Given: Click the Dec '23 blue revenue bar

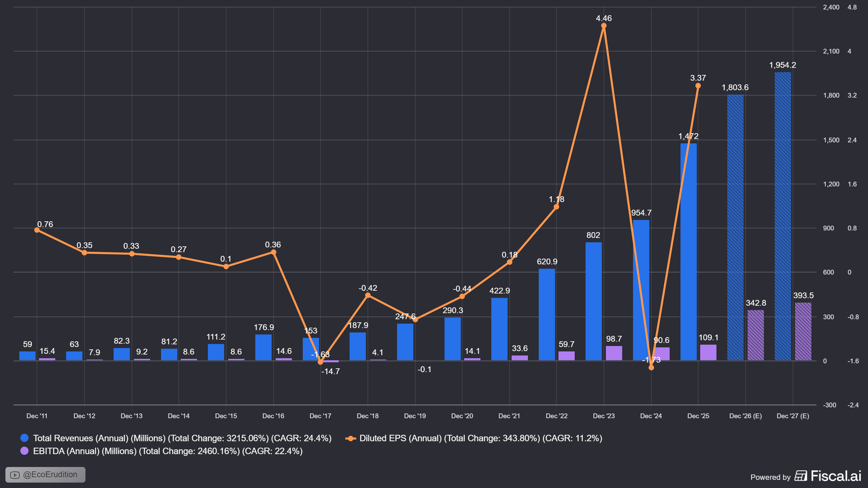Looking at the screenshot, I should [x=594, y=301].
